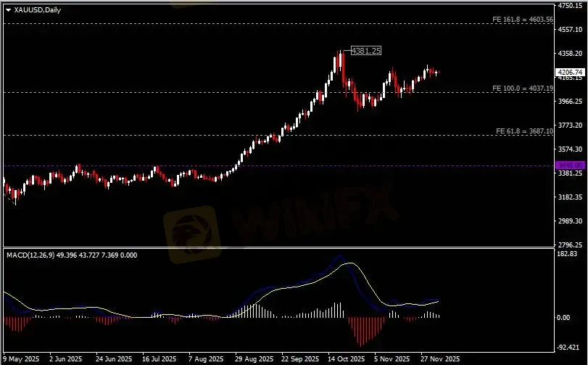Screen dimensions: 588x365
Task: Click the 2796.25 value on price axis
Action: coord(570,245)
